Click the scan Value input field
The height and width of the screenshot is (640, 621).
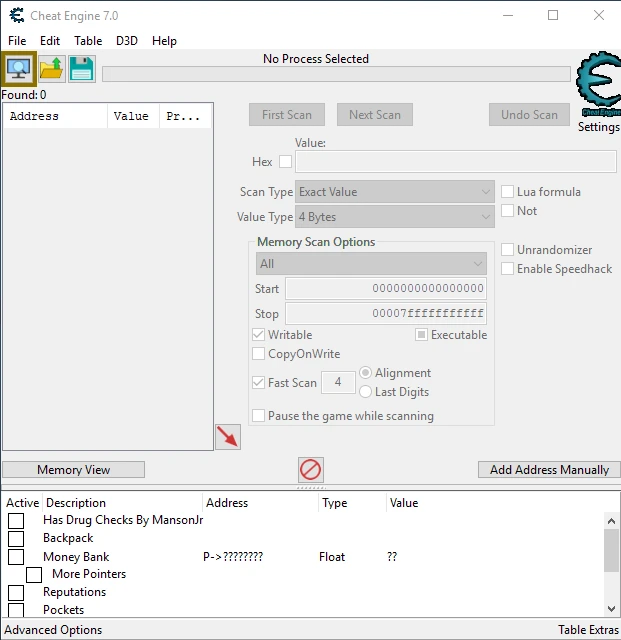[456, 162]
